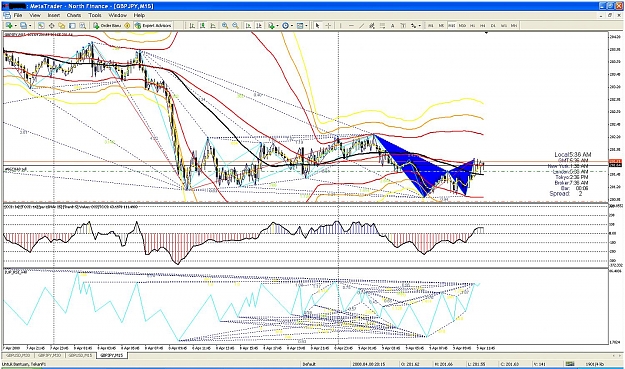Switch timeframe to MN
The width and height of the screenshot is (625, 369).
[x=514, y=26]
